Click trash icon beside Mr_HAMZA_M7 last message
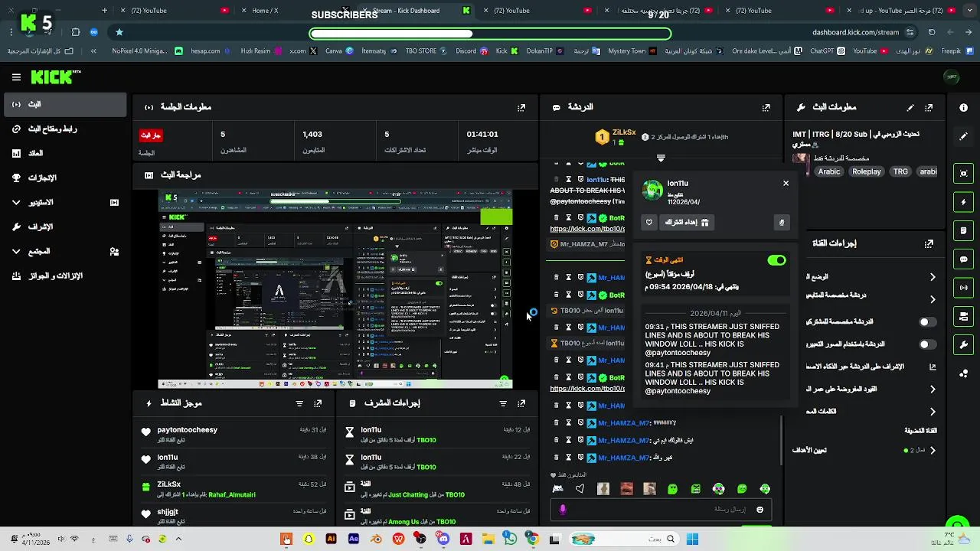 coord(556,458)
